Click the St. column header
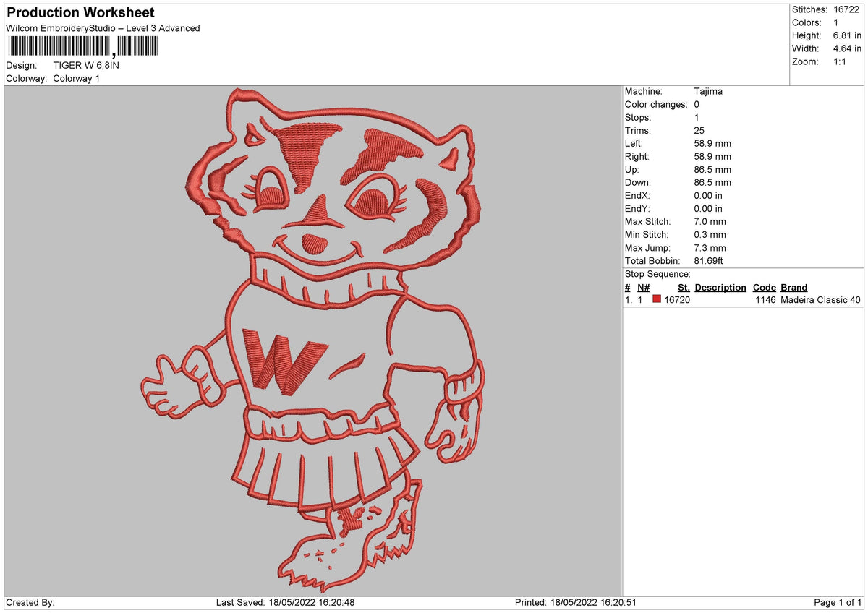Image resolution: width=868 pixels, height=613 pixels. tap(684, 288)
